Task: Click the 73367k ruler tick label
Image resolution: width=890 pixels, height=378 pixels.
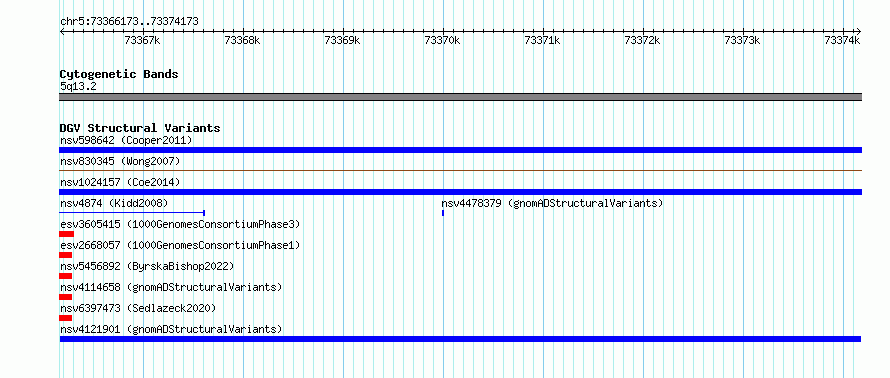Action: pos(142,40)
